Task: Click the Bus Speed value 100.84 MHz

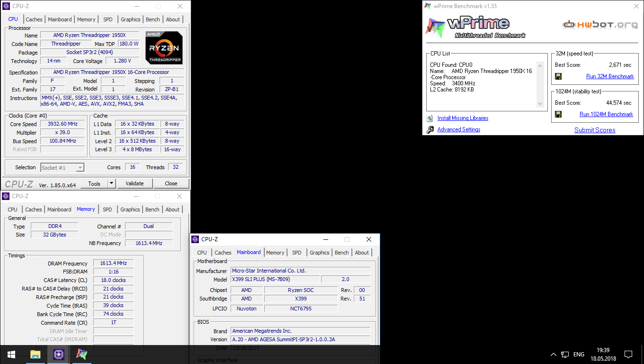Action: click(63, 141)
